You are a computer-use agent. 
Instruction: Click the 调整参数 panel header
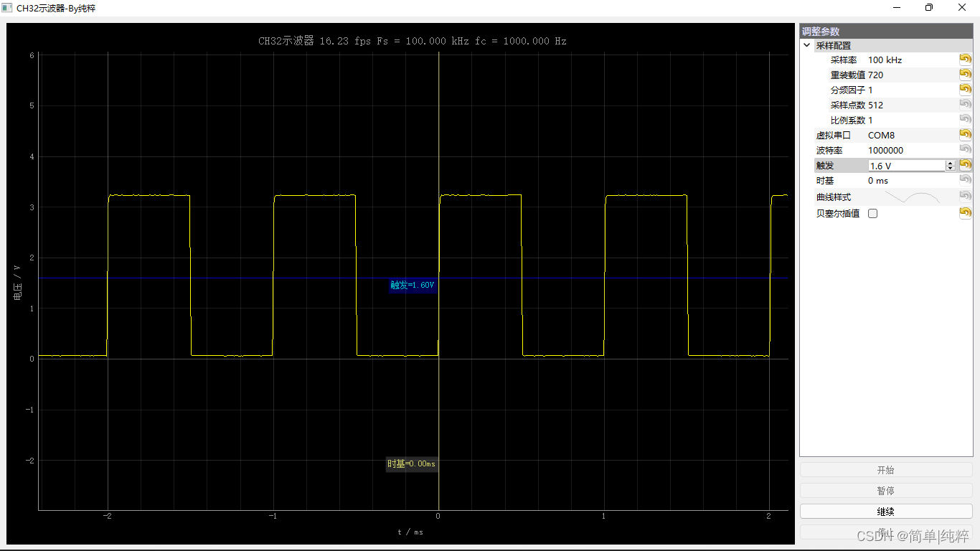coord(886,32)
